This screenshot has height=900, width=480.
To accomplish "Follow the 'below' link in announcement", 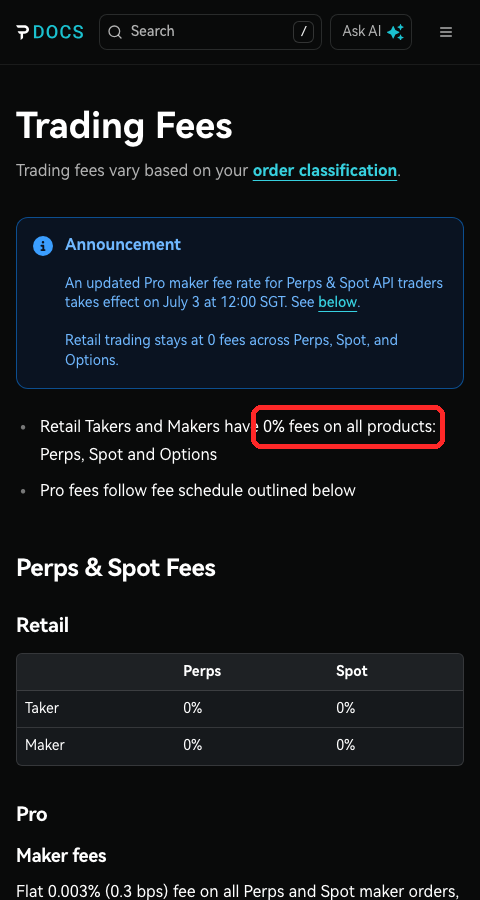I will tap(338, 302).
